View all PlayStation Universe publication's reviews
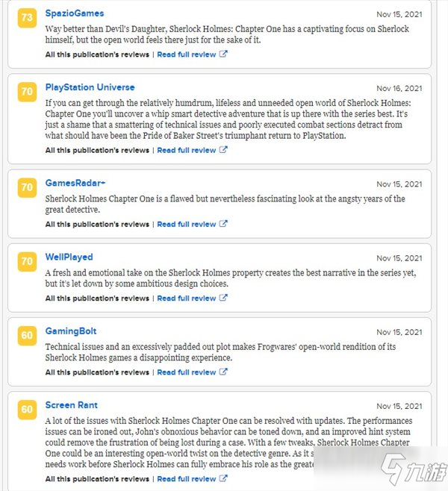Image resolution: width=448 pixels, height=491 pixels. (97, 150)
